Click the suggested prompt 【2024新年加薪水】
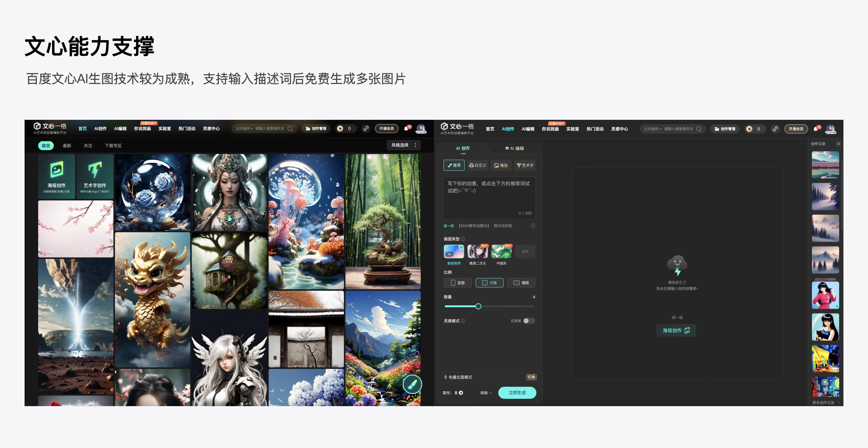868x448 pixels. click(473, 226)
